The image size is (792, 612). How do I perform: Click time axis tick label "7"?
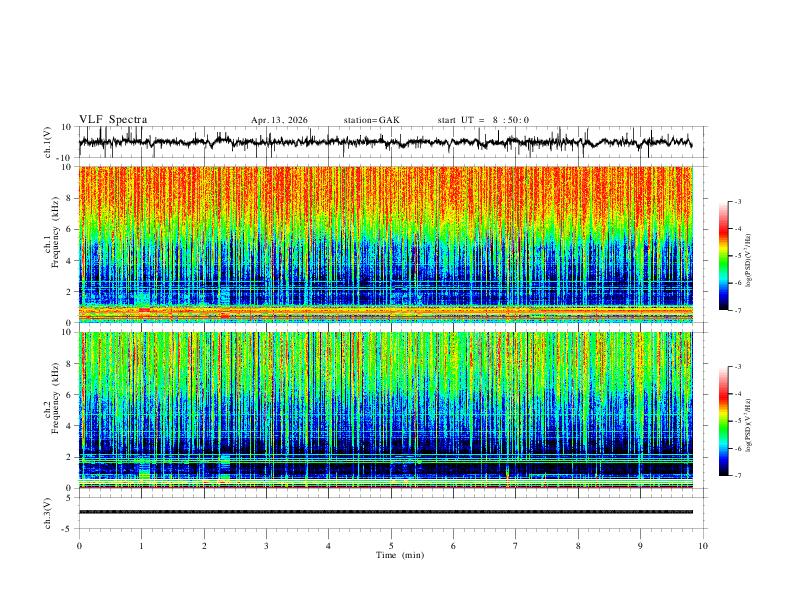[516, 546]
